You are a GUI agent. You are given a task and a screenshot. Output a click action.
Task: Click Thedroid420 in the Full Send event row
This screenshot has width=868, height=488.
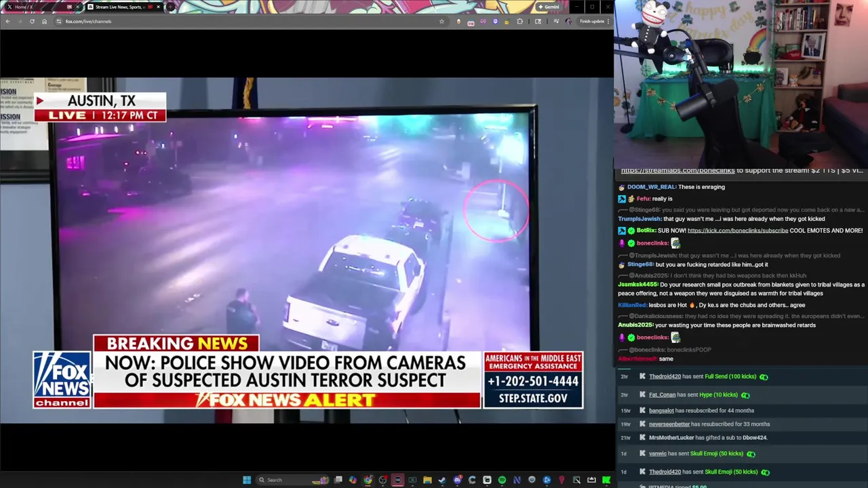click(665, 377)
